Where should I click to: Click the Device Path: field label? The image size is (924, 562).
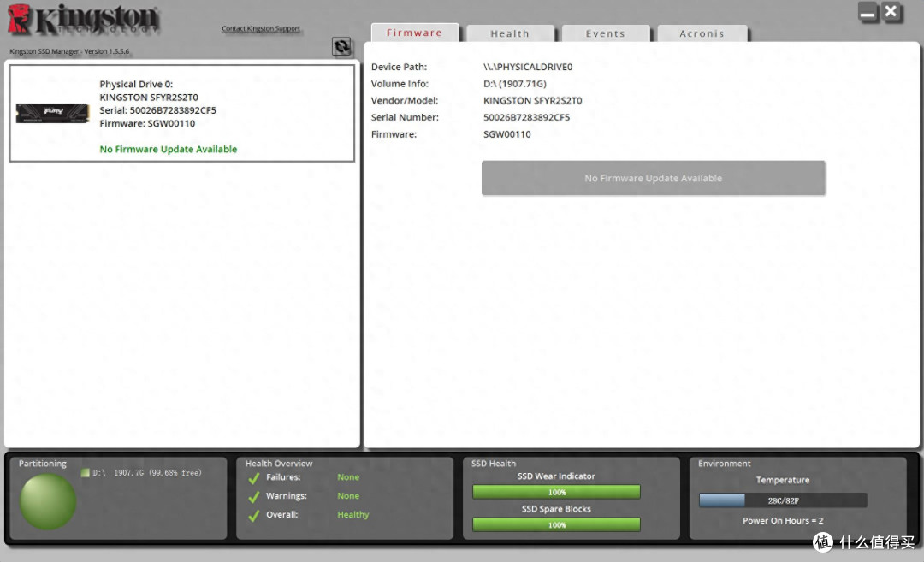[399, 67]
